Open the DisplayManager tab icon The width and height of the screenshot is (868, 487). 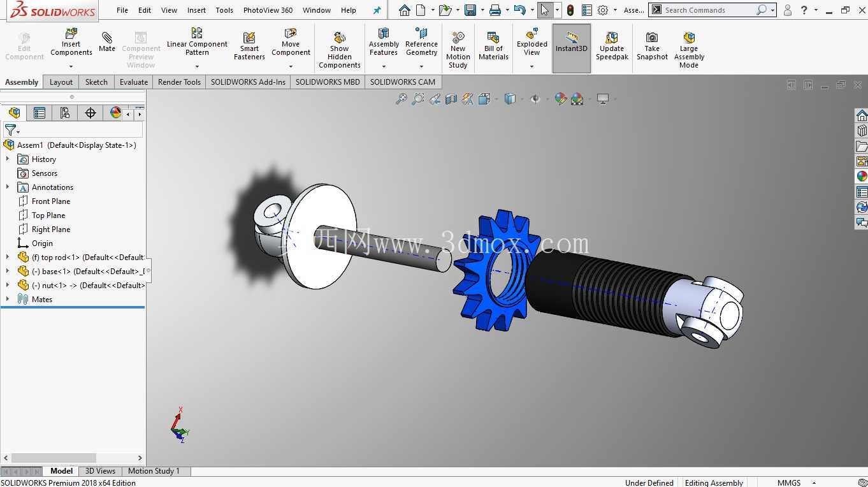point(115,113)
